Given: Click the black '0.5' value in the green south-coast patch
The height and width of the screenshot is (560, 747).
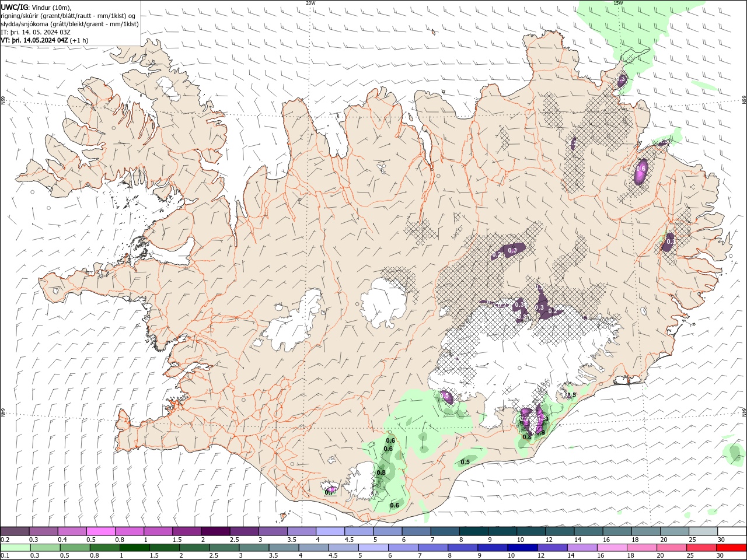Looking at the screenshot, I should tap(465, 462).
